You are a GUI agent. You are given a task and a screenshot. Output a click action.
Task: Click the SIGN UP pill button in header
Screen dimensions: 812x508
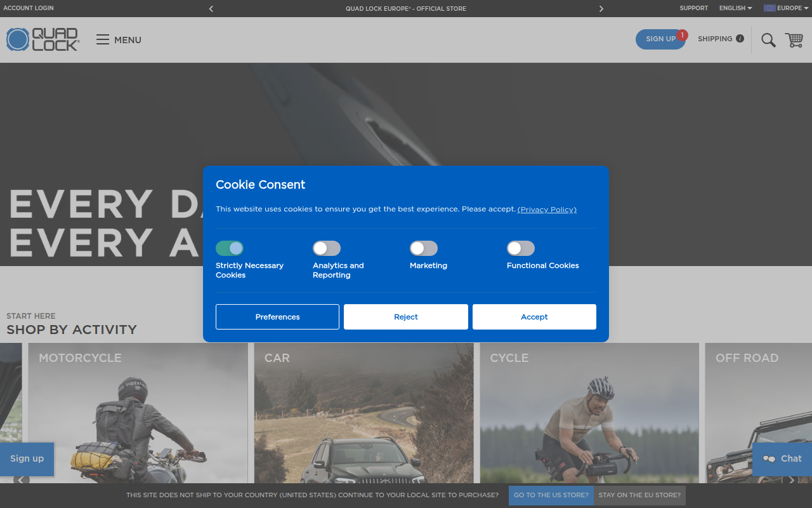pyautogui.click(x=660, y=39)
